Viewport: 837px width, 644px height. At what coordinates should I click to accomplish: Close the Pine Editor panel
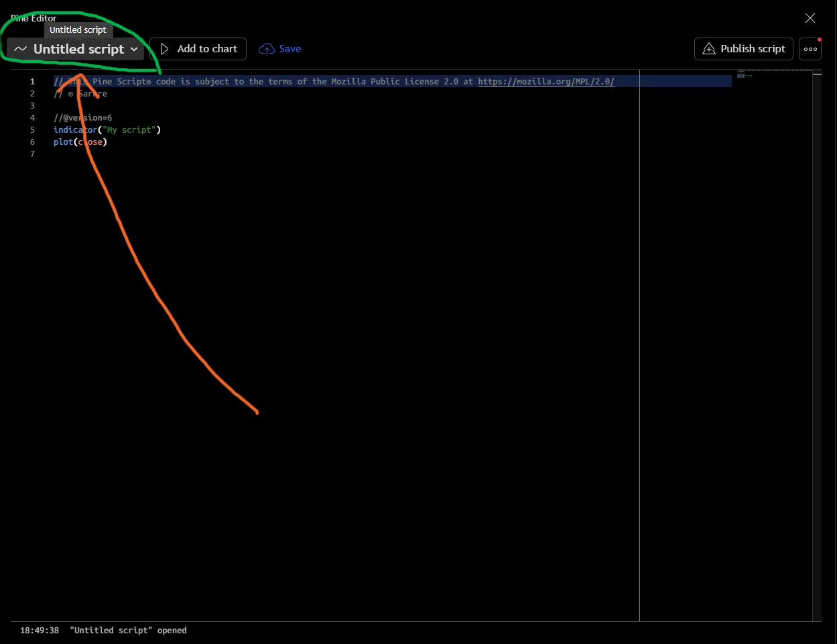[x=810, y=18]
